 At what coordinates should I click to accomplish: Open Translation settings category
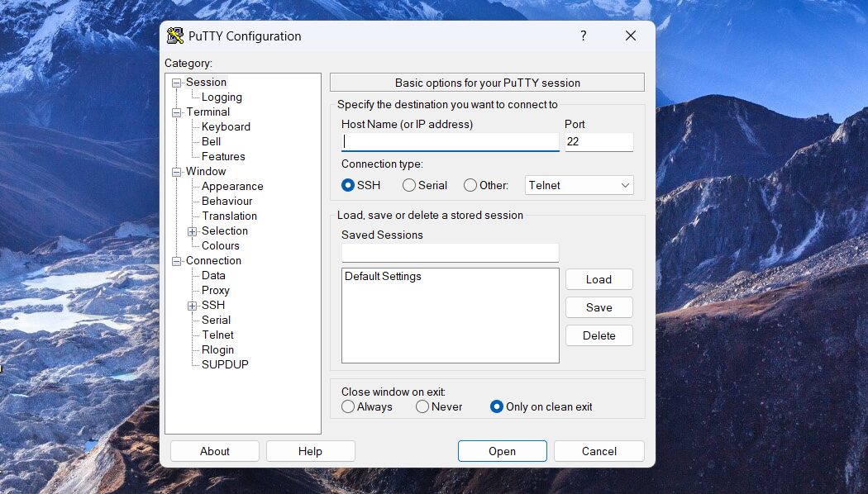229,216
